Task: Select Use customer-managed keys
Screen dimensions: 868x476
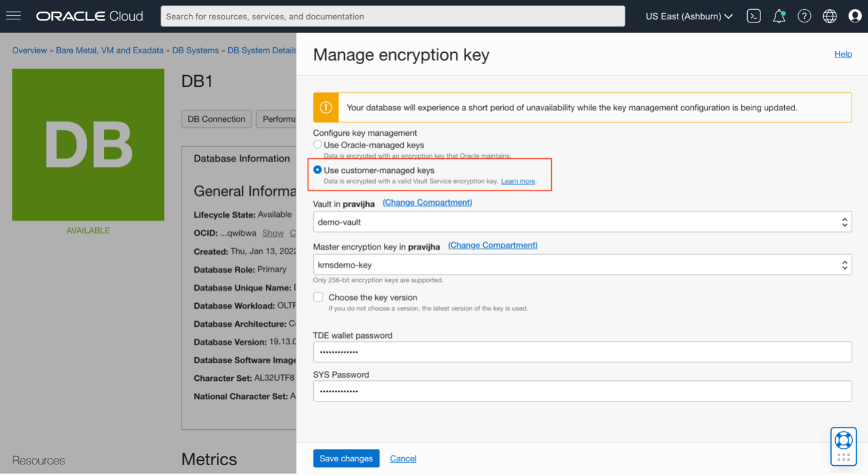Action: [317, 170]
